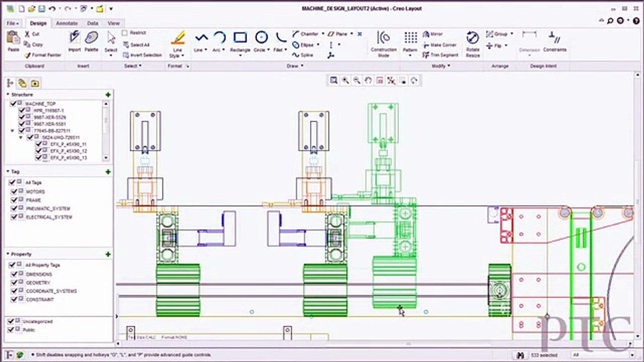Add a new Property with plus button

click(108, 254)
